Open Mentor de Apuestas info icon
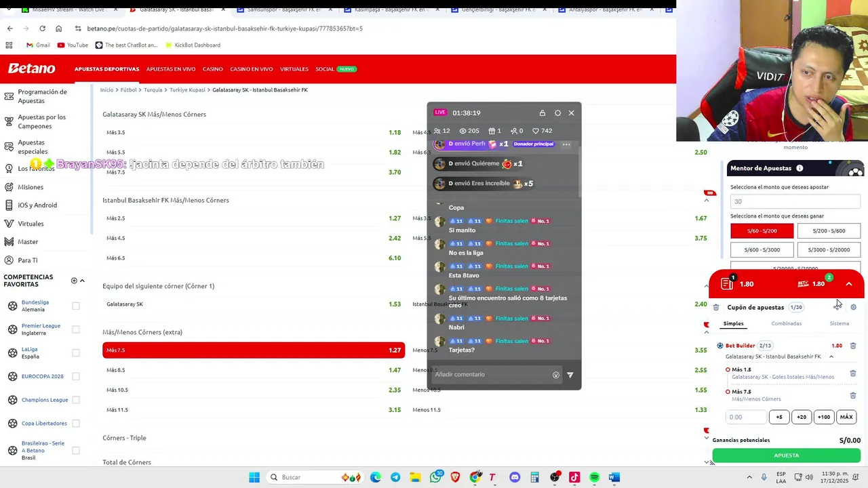This screenshot has height=488, width=868. 800,168
